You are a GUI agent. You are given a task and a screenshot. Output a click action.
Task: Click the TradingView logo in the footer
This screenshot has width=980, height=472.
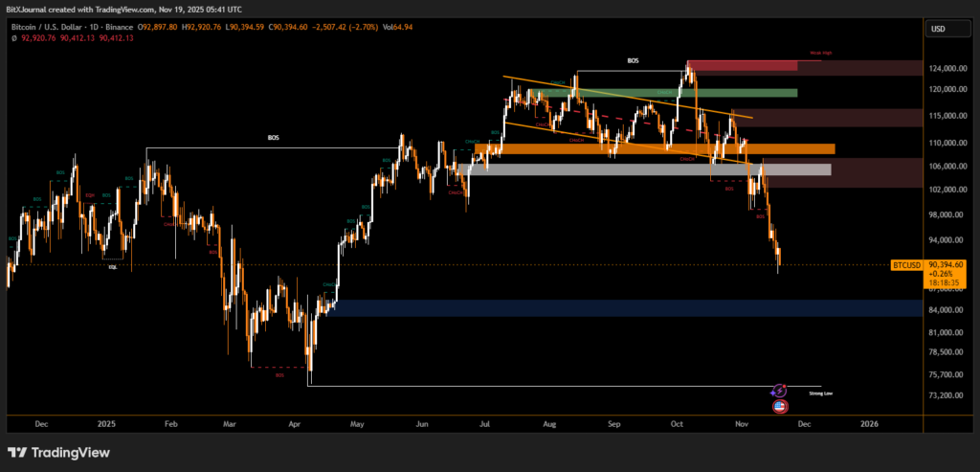61,452
